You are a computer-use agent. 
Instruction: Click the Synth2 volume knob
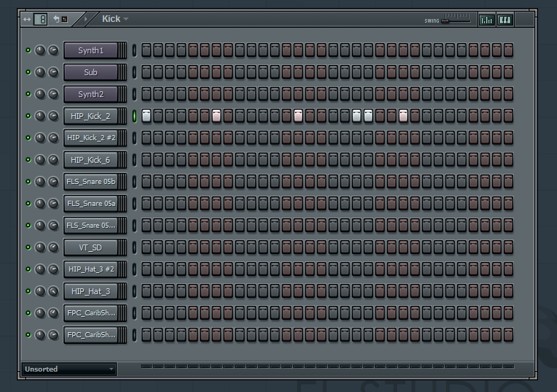coord(53,94)
